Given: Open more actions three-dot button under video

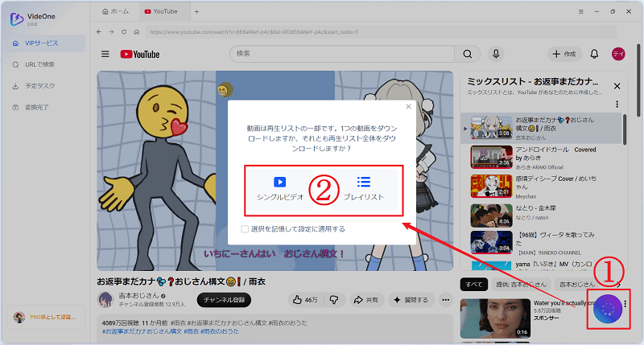Looking at the screenshot, I should pos(446,300).
